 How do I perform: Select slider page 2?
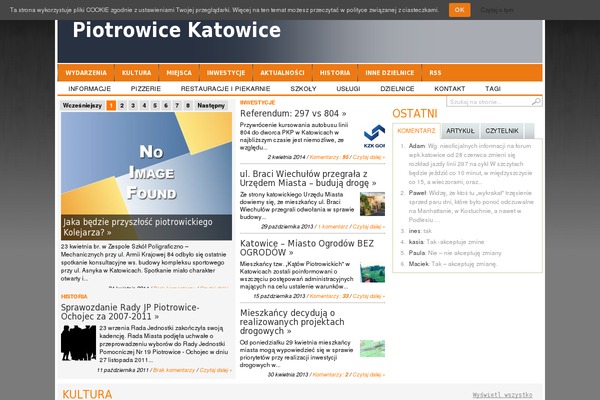[x=122, y=105]
